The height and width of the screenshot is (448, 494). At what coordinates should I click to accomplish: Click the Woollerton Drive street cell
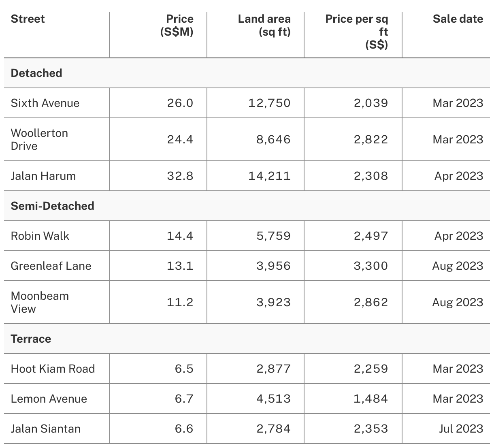[39, 140]
